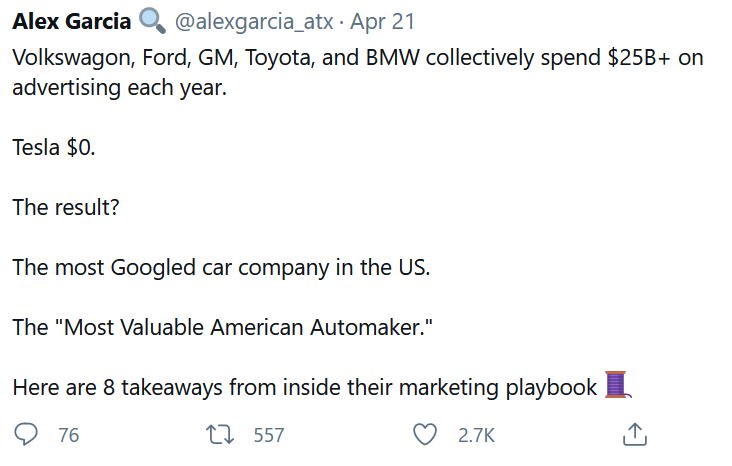
Task: Click 'most Googled car company' line
Action: [221, 268]
